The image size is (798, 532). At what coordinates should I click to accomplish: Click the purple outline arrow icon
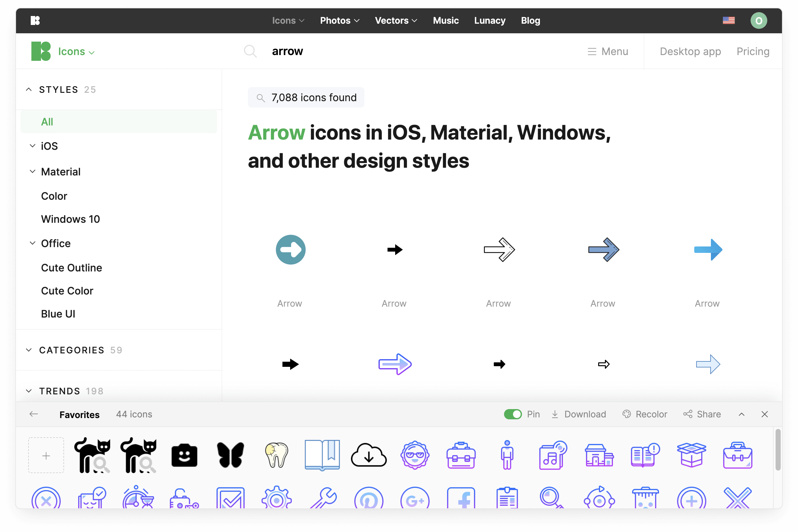pos(394,364)
